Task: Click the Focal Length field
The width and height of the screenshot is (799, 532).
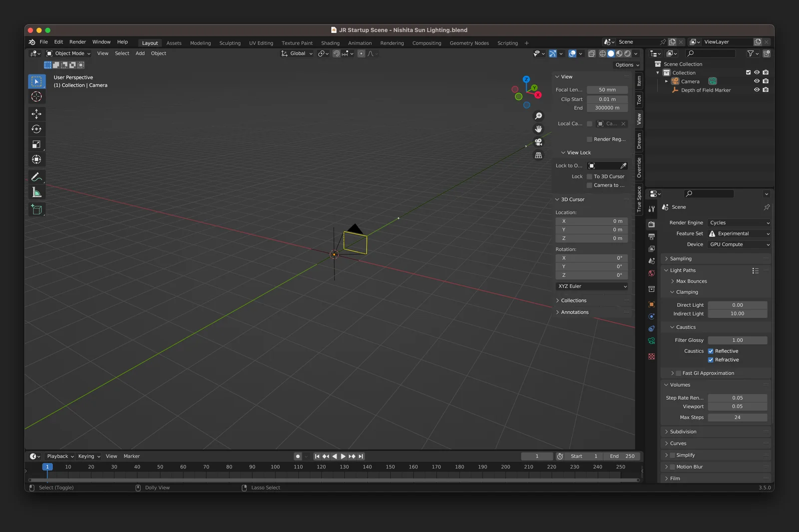Action: (607, 90)
